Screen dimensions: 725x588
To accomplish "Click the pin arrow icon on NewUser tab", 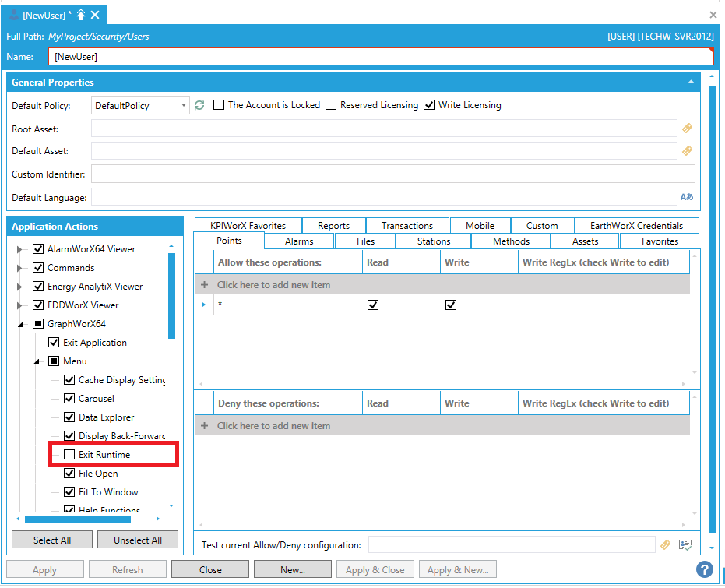I will pyautogui.click(x=81, y=15).
